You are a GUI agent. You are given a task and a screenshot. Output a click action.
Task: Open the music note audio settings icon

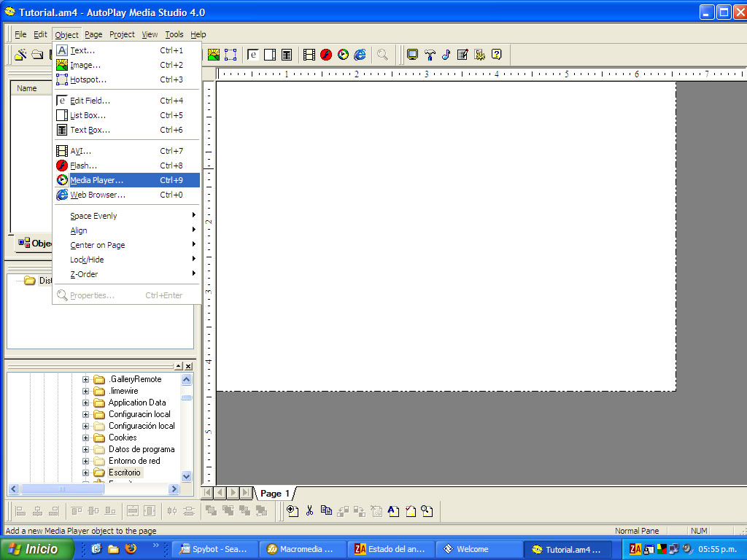(x=446, y=55)
